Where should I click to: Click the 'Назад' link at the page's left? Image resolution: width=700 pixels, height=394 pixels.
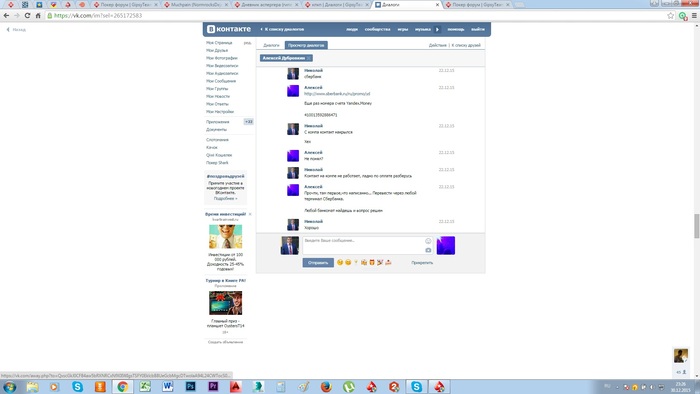(x=17, y=29)
